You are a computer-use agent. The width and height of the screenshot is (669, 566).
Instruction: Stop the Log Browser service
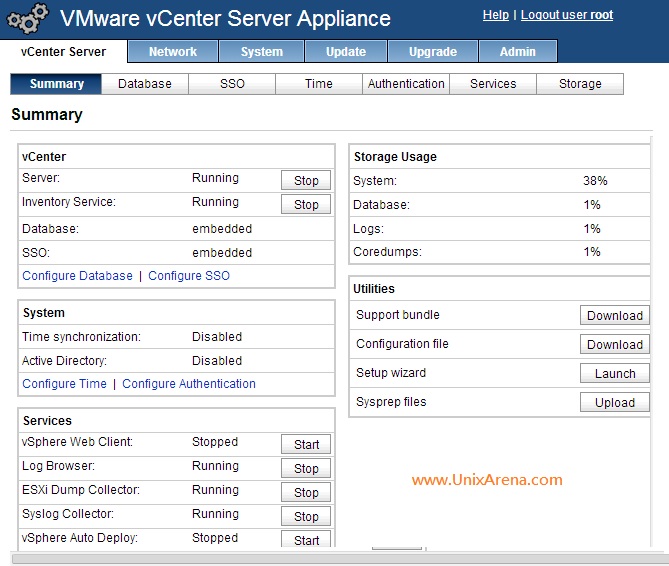tap(306, 468)
